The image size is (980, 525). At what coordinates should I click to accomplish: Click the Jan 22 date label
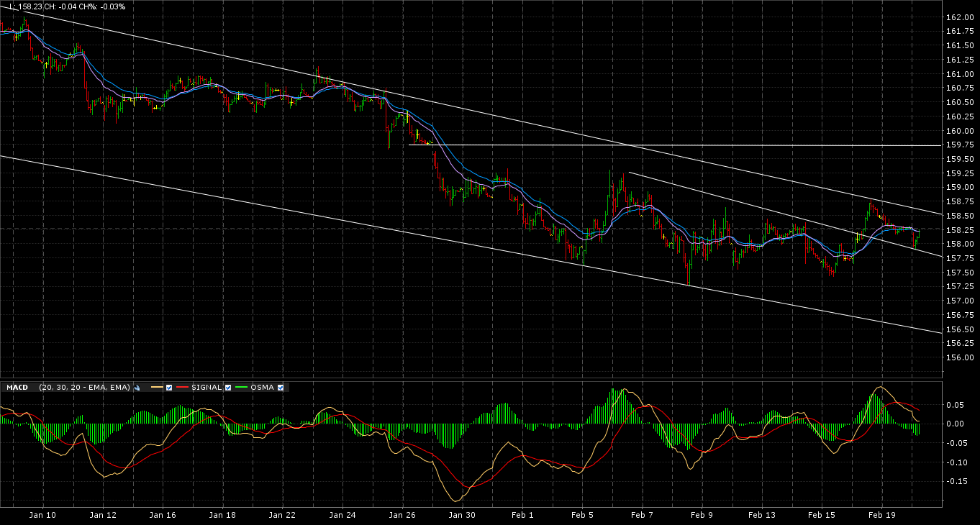pyautogui.click(x=282, y=515)
